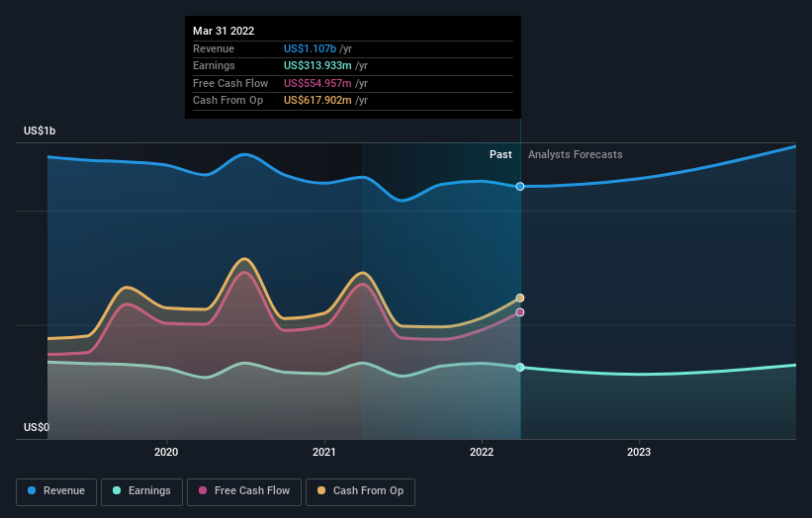Toggle the Revenue legend series

click(x=56, y=491)
